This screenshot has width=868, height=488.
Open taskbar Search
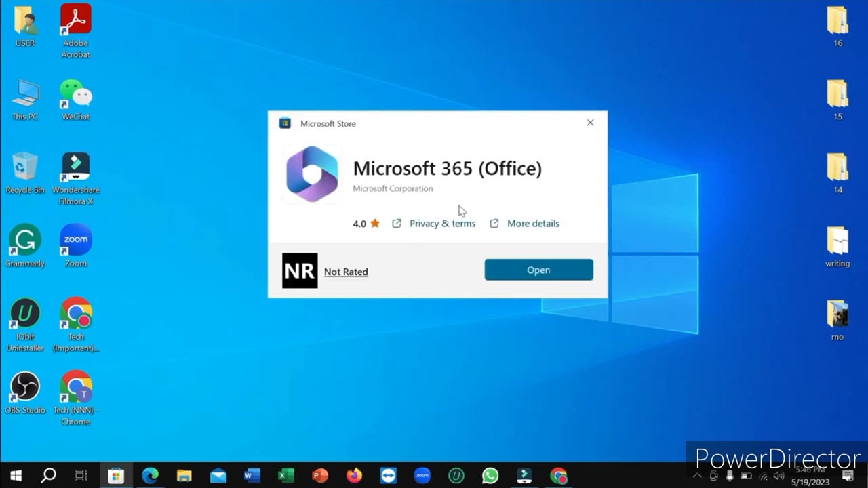click(48, 476)
